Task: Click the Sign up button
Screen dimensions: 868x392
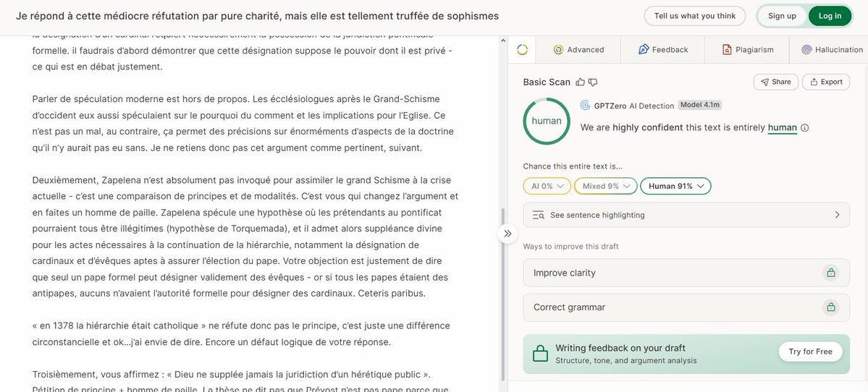Action: pyautogui.click(x=782, y=16)
